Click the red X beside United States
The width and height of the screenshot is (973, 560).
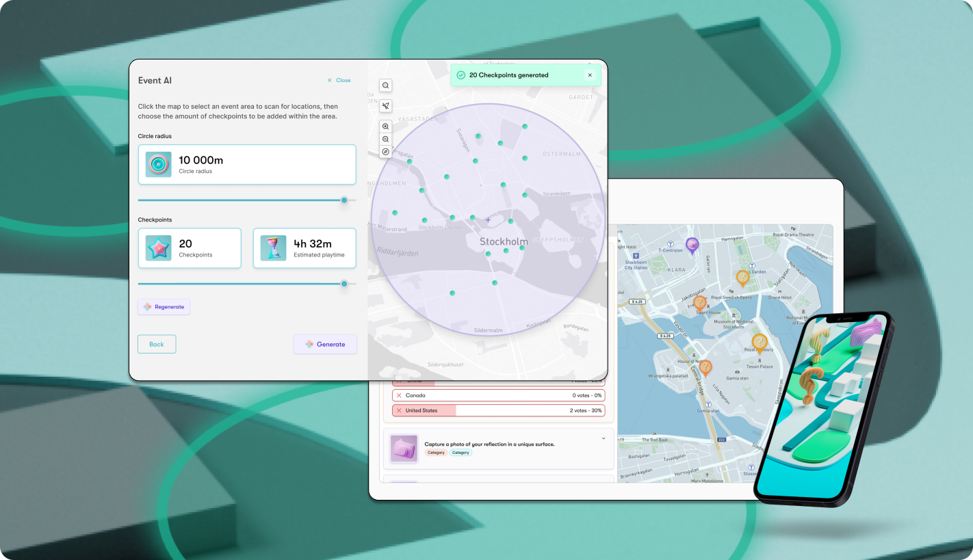coord(399,410)
